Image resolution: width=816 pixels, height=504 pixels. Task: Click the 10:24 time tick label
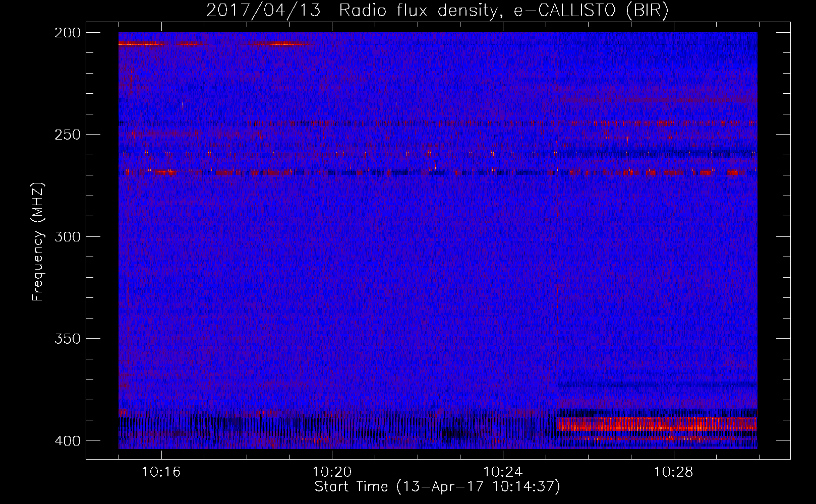click(x=503, y=472)
